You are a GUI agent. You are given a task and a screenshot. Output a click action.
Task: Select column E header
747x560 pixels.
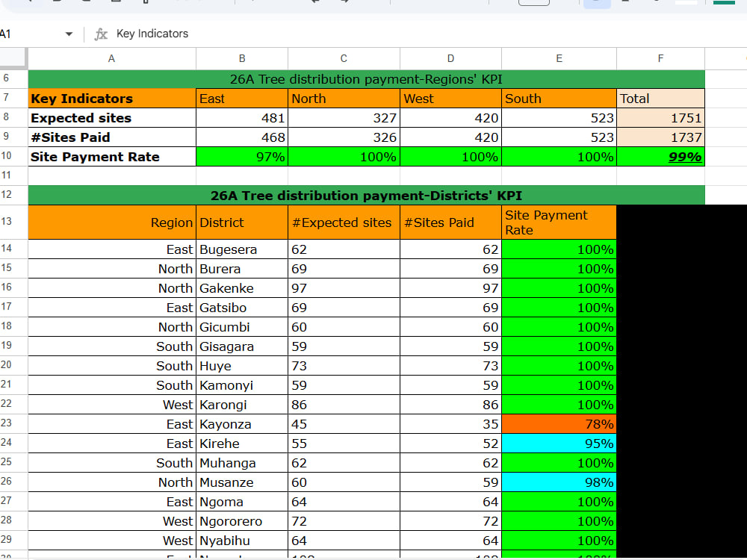click(x=559, y=58)
